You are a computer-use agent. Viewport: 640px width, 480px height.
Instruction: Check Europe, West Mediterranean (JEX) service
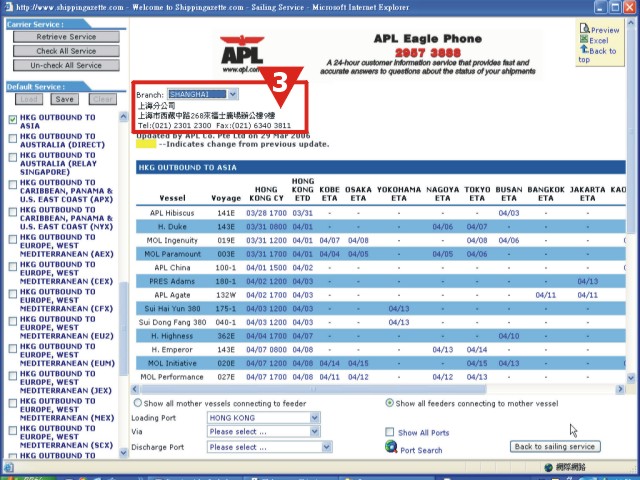[x=13, y=376]
